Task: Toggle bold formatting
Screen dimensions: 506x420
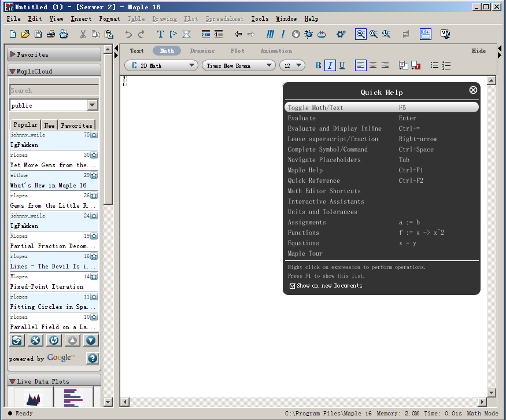Action: pyautogui.click(x=318, y=65)
